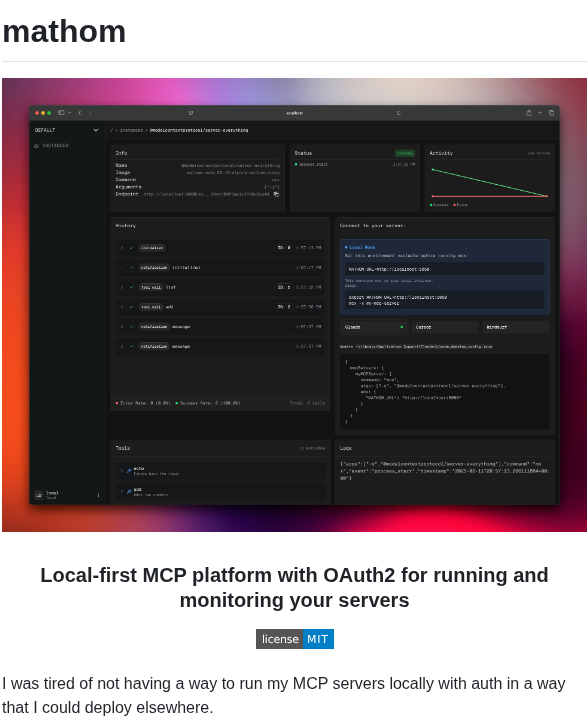Copy the Endpoint URL with the copy icon
Viewport: 588px width, 720px height.
click(276, 194)
